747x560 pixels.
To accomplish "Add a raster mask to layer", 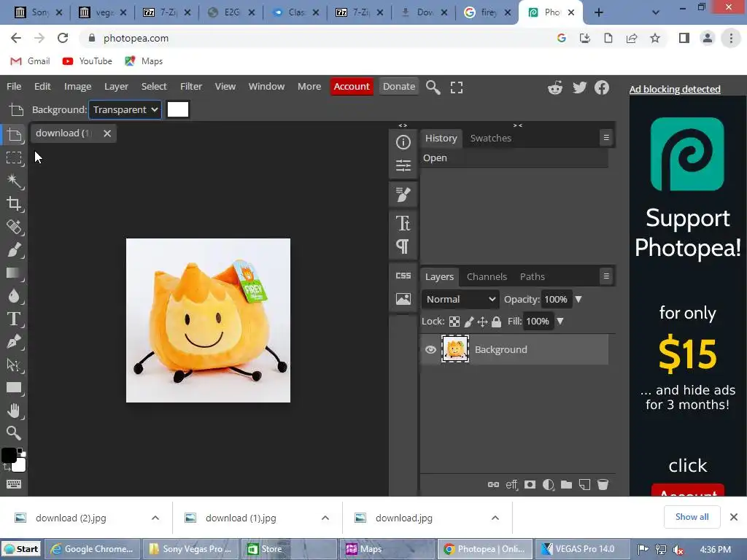I will [530, 485].
